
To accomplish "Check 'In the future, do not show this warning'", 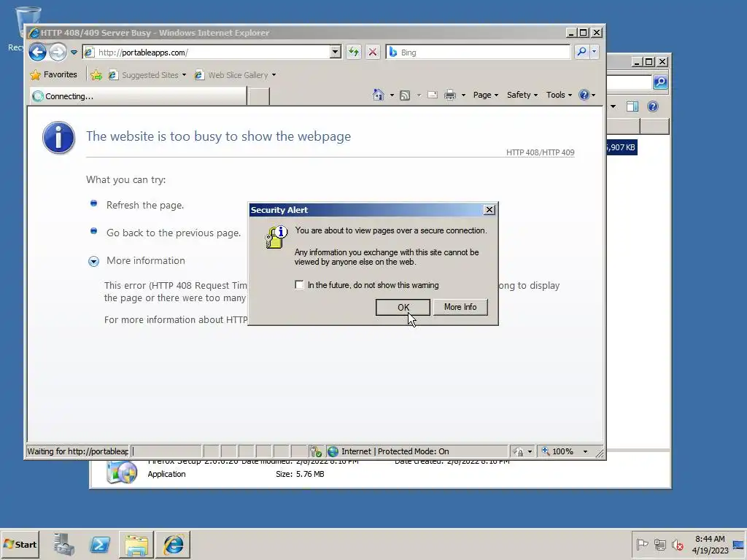I will click(x=299, y=285).
